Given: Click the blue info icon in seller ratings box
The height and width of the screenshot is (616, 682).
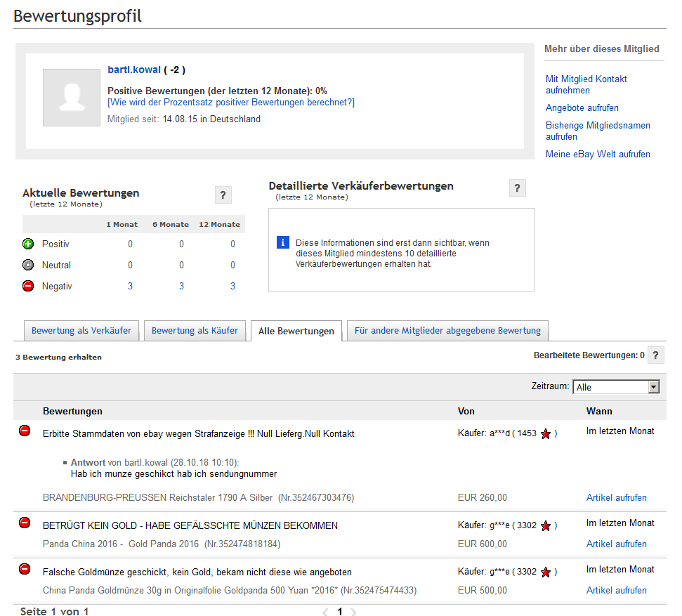Looking at the screenshot, I should (x=283, y=242).
